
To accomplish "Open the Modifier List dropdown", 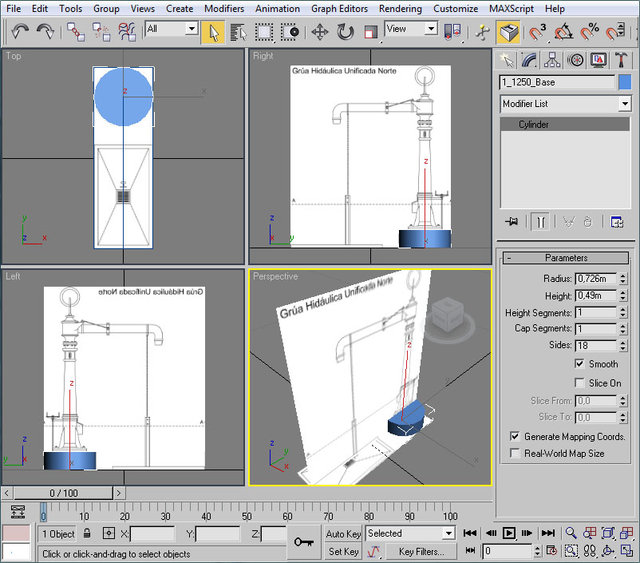I will [565, 104].
